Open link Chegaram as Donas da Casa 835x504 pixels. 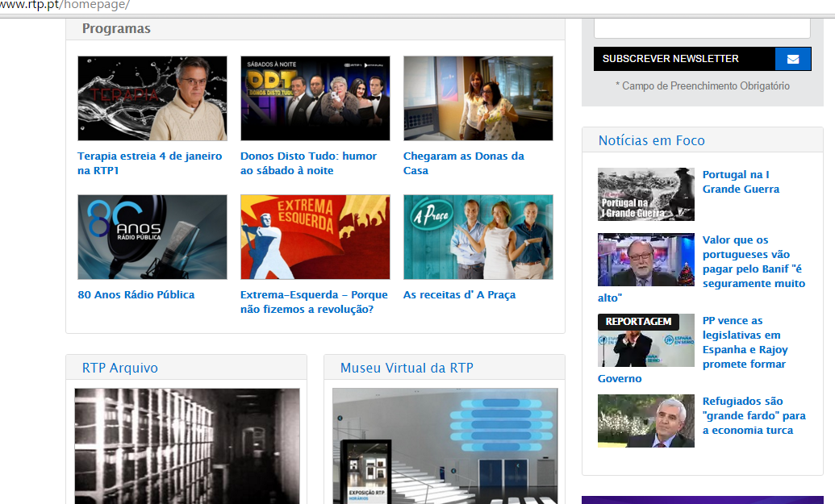click(464, 163)
